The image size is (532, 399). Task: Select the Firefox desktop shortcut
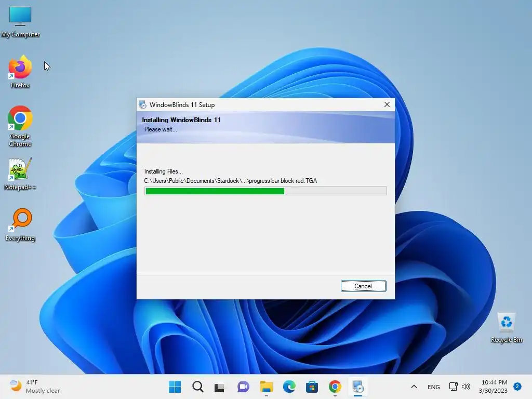pos(20,72)
